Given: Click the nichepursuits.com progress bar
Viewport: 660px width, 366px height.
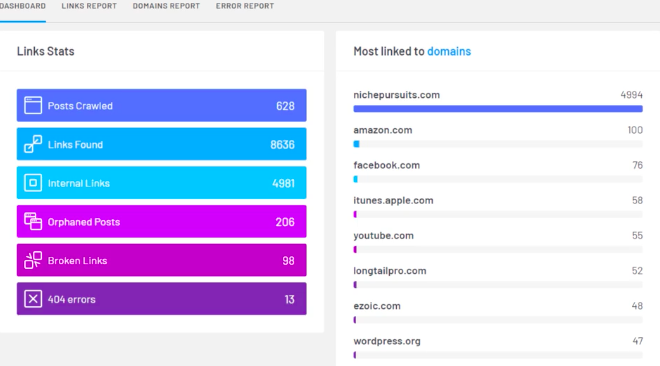Looking at the screenshot, I should (x=498, y=109).
